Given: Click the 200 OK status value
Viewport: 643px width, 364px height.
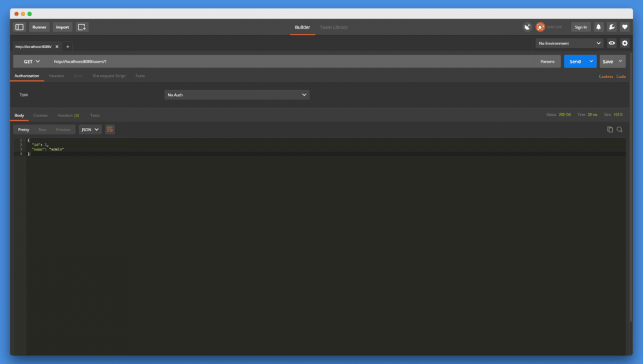Looking at the screenshot, I should (x=565, y=114).
